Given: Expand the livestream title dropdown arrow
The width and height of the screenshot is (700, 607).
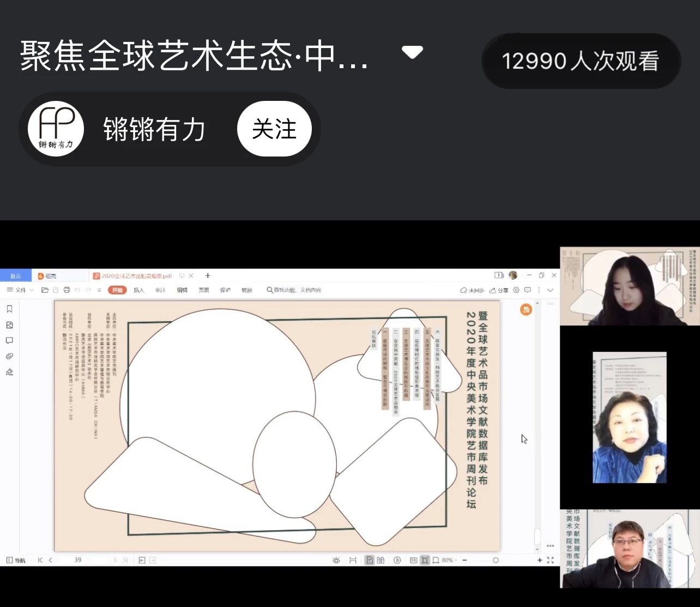Looking at the screenshot, I should click(x=412, y=52).
